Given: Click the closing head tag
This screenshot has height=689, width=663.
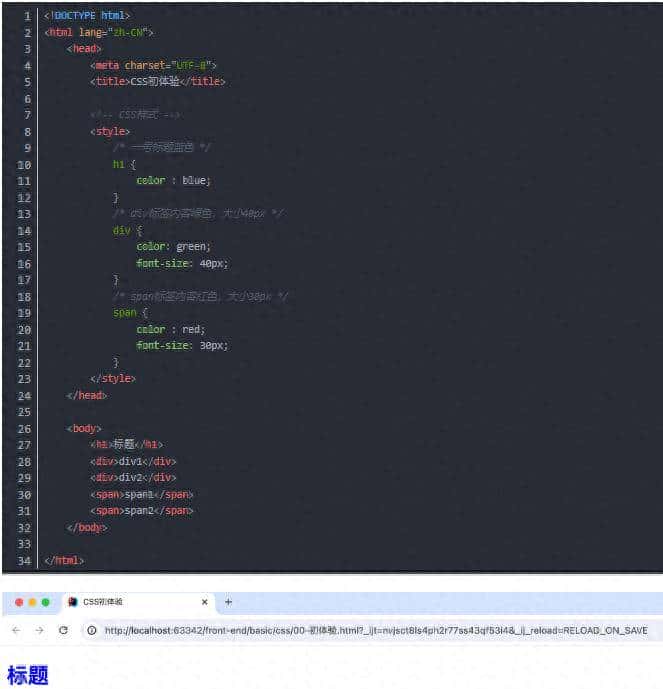Looking at the screenshot, I should coord(87,395).
